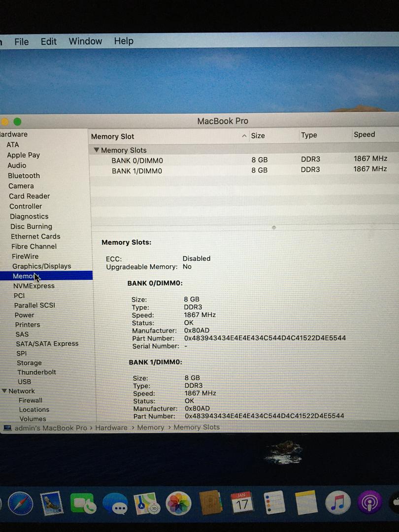Select Fibre Channel in the sidebar

tap(34, 246)
